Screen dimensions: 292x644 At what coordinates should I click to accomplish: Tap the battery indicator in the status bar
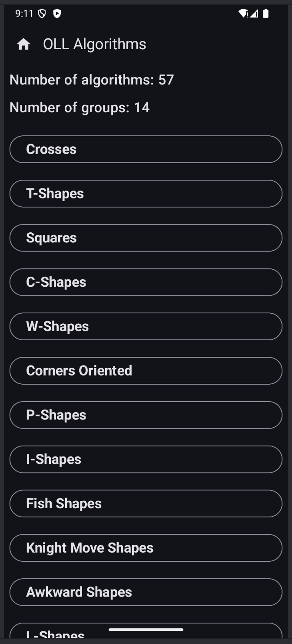pyautogui.click(x=266, y=13)
